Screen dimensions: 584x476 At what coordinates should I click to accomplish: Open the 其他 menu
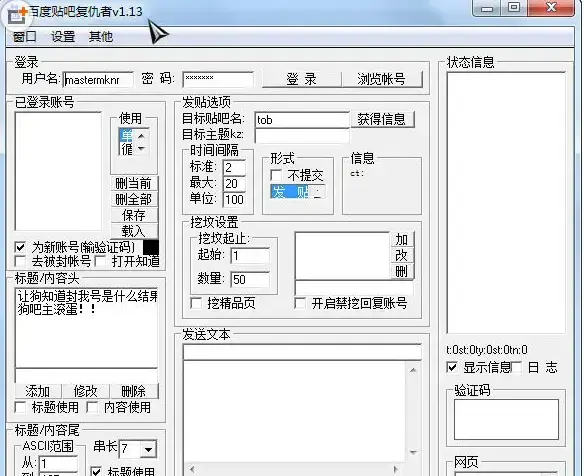[101, 37]
